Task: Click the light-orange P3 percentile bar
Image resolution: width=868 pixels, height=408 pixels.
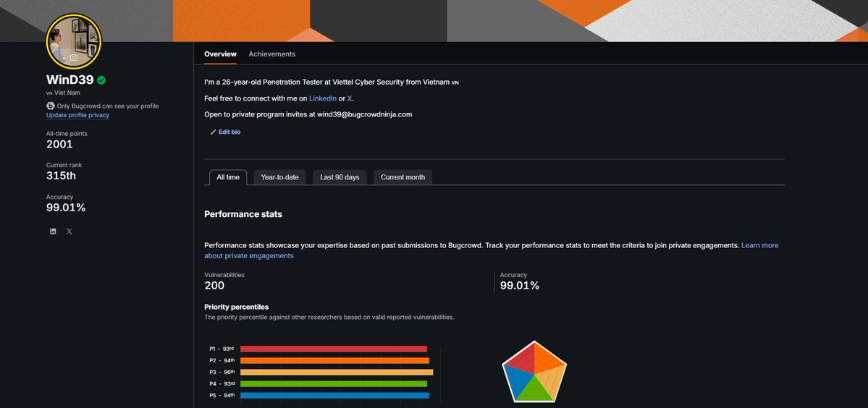Action: pyautogui.click(x=337, y=372)
